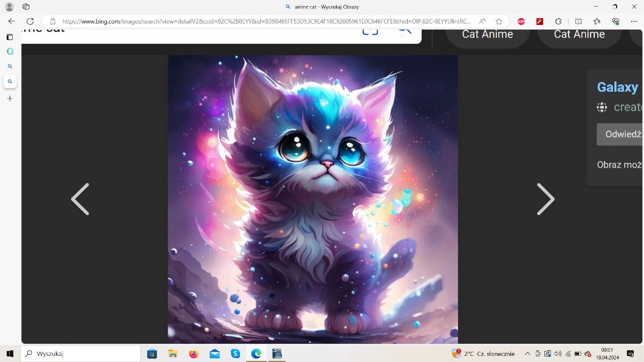Go to the next image
The width and height of the screenshot is (644, 362).
pyautogui.click(x=545, y=199)
